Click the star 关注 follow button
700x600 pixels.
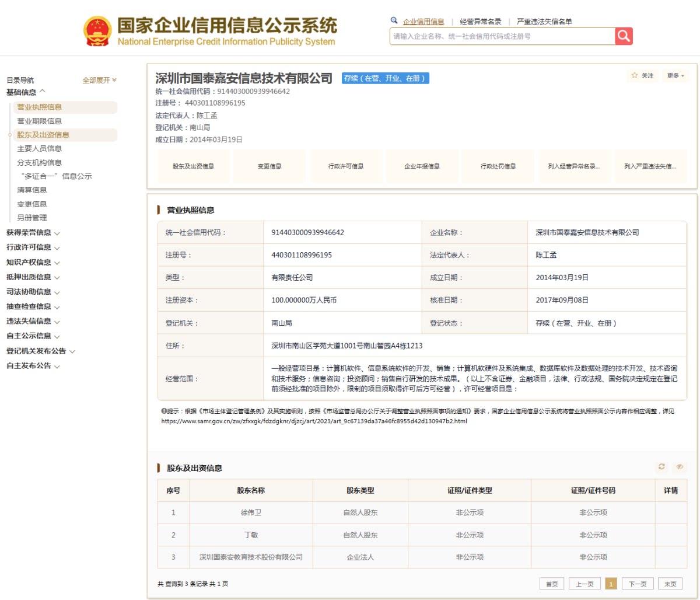643,76
